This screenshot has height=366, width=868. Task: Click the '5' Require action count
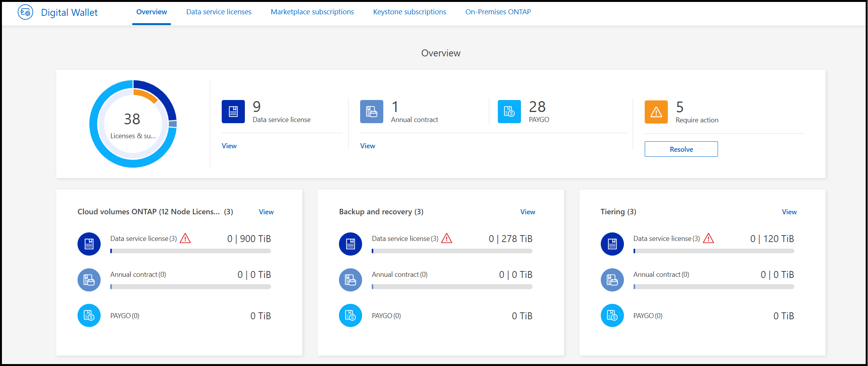(x=680, y=107)
